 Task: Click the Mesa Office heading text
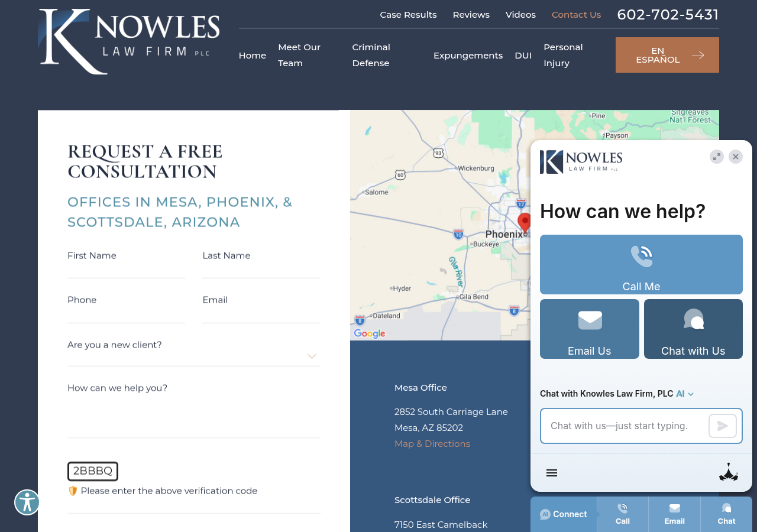420,388
